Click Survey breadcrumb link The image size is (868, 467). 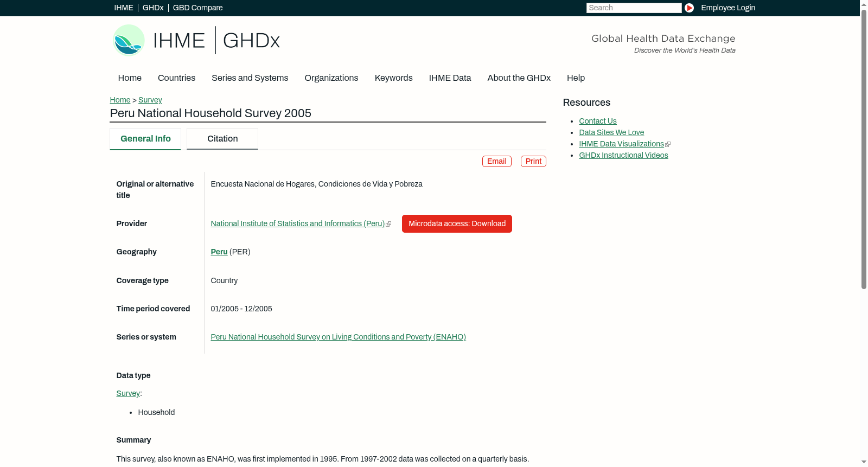pos(150,100)
